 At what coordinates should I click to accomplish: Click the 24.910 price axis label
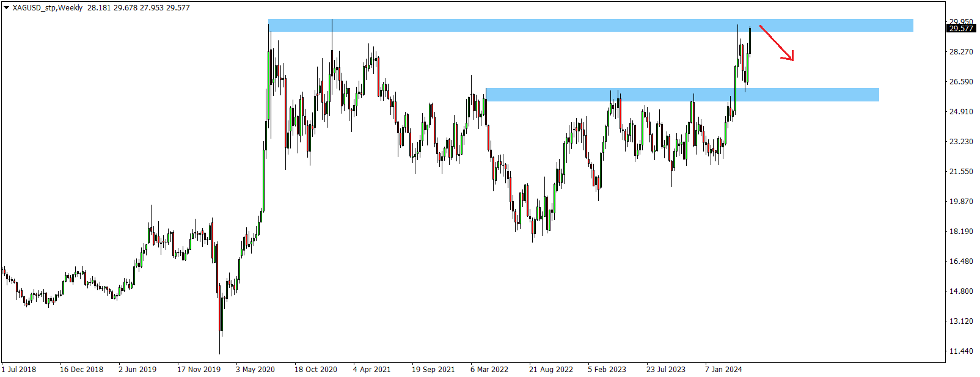pos(961,112)
